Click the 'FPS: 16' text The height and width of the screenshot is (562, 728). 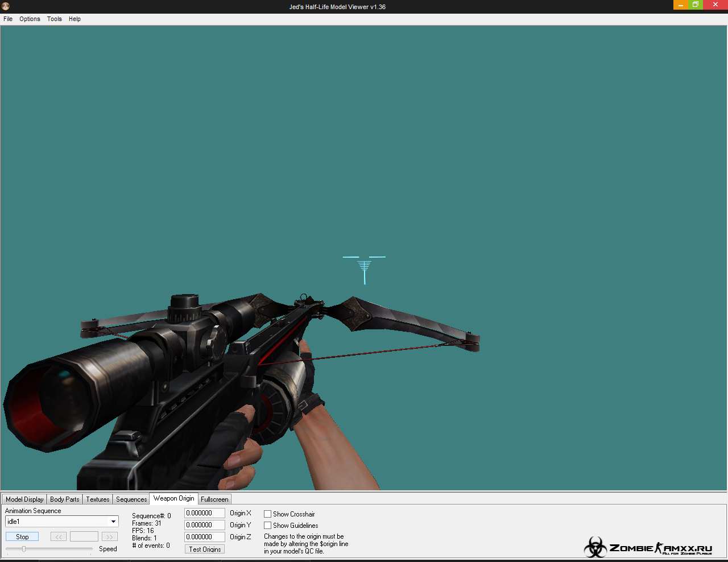[x=143, y=531]
